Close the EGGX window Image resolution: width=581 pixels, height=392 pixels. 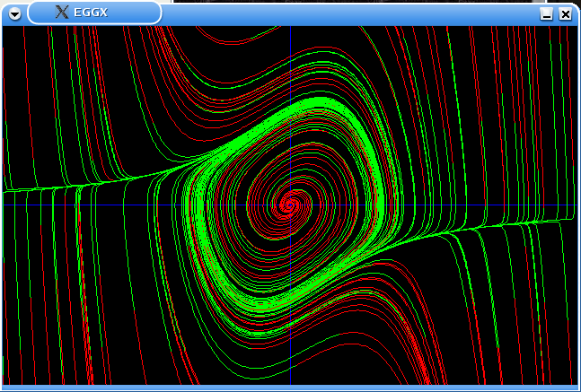pos(566,14)
